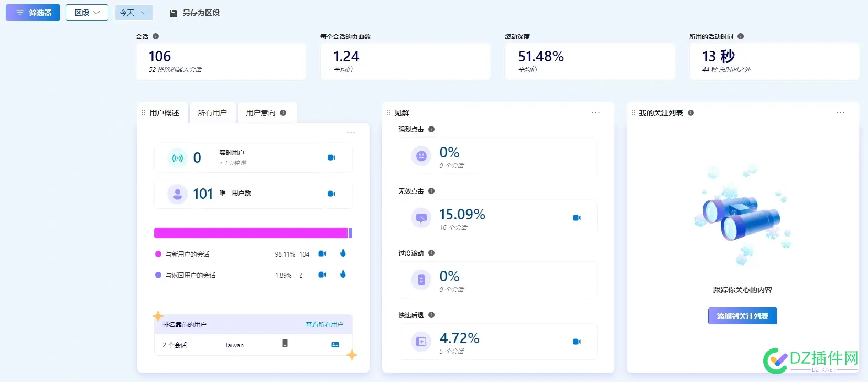Click the info icon beside 所用的活动时间
This screenshot has width=868, height=382.
(x=741, y=36)
